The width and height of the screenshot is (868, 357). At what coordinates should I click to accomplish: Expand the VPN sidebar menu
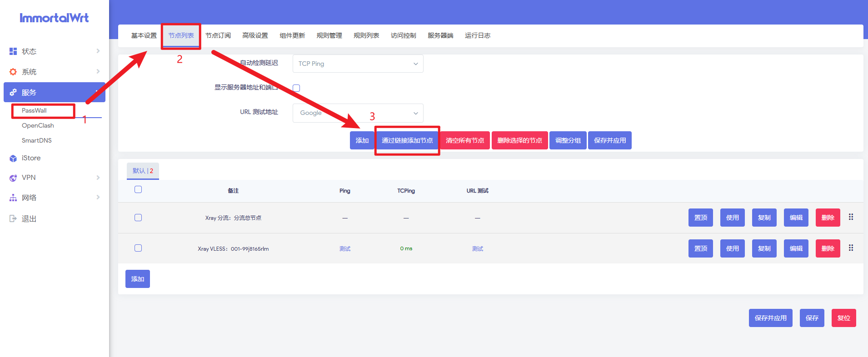pos(55,178)
